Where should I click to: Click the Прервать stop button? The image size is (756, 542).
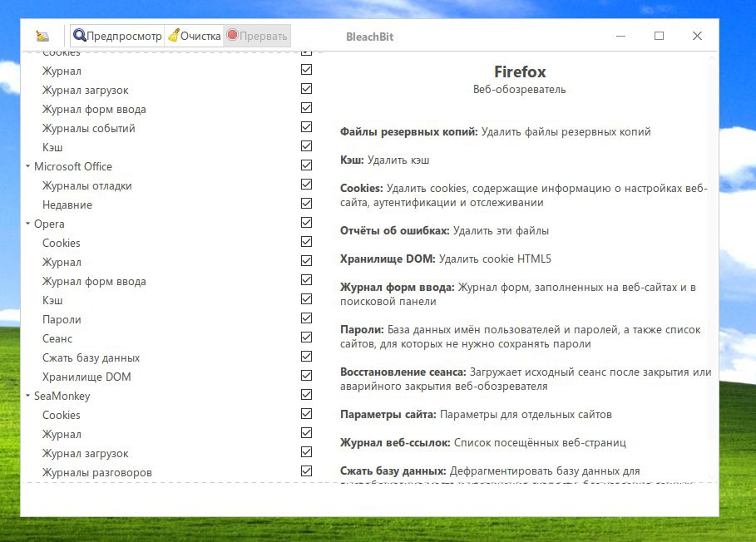coord(257,36)
